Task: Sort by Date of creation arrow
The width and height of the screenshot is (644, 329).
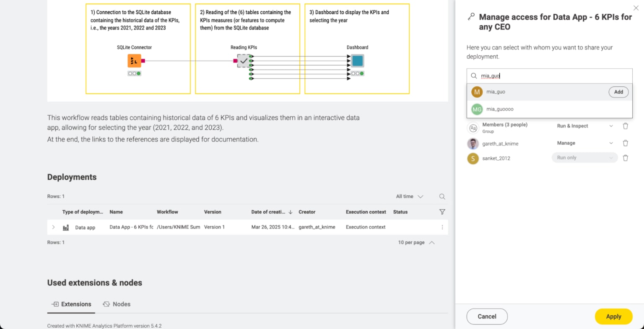Action: click(291, 212)
